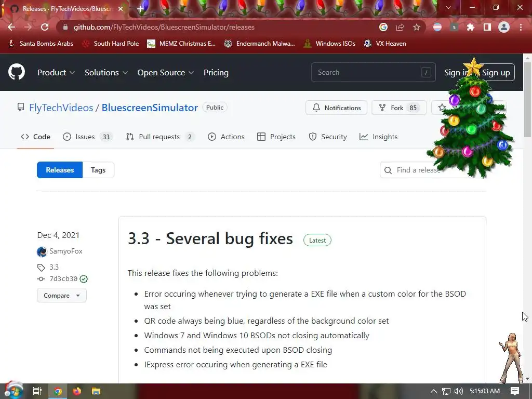The image size is (532, 399).
Task: Open the 3.3 tag link
Action: [x=54, y=267]
